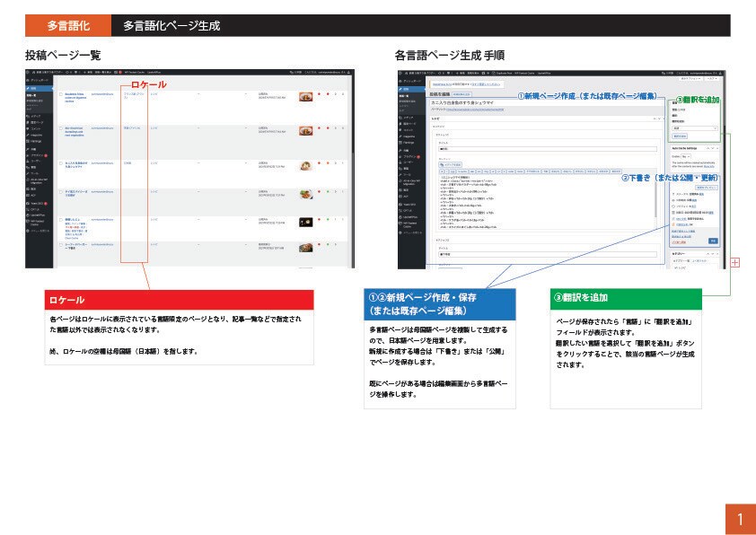This screenshot has height=535, width=756.
Task: Collapse the レシピ metabox toggle arrow
Action: coord(664,118)
